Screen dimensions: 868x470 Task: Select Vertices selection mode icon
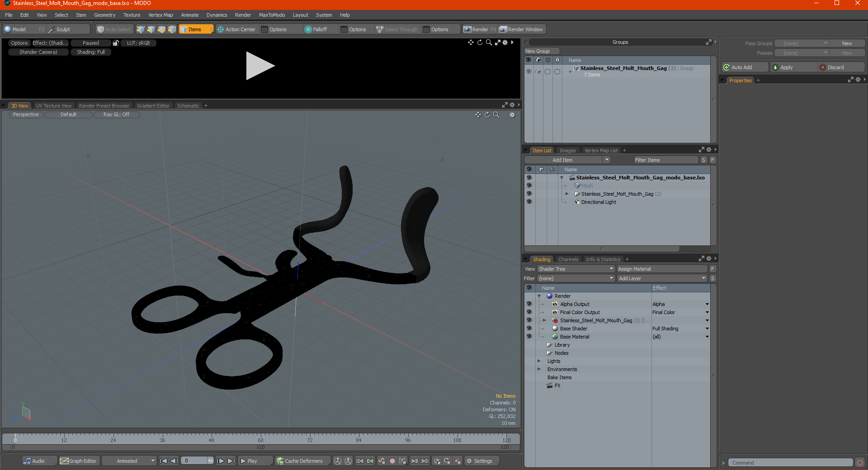click(141, 29)
